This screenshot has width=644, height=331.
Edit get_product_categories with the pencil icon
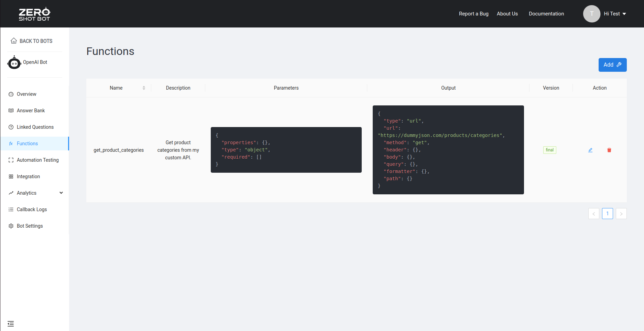tap(590, 150)
